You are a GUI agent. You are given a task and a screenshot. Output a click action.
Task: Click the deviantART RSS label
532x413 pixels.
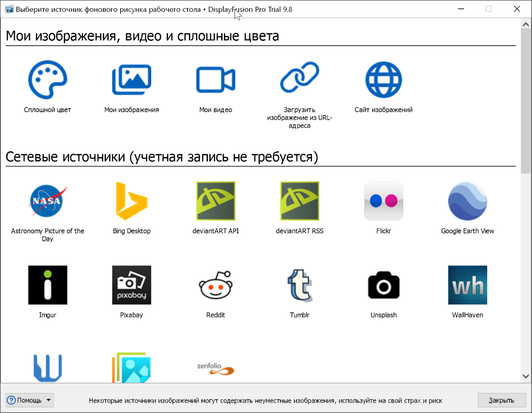tap(300, 231)
